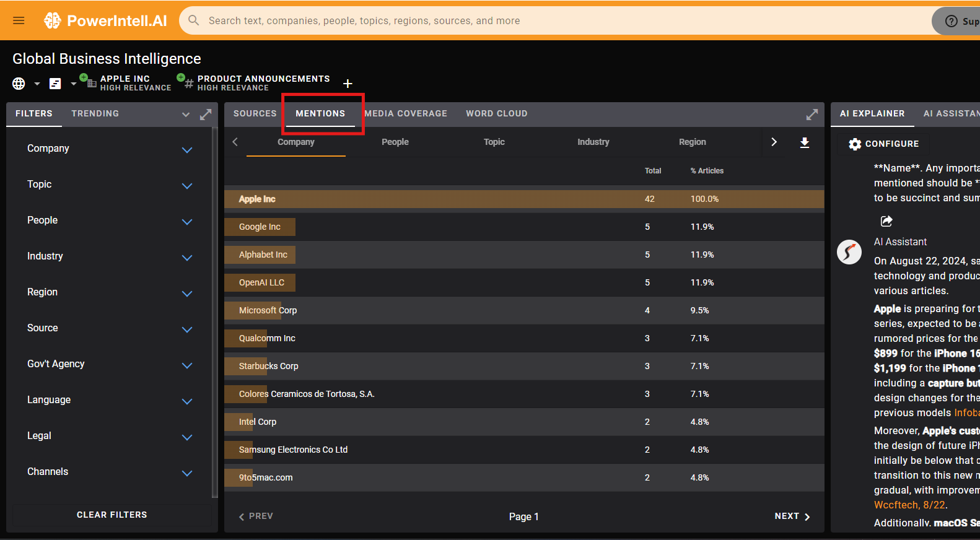Viewport: 980px width, 540px height.
Task: Open the hamburger main menu
Action: [19, 20]
